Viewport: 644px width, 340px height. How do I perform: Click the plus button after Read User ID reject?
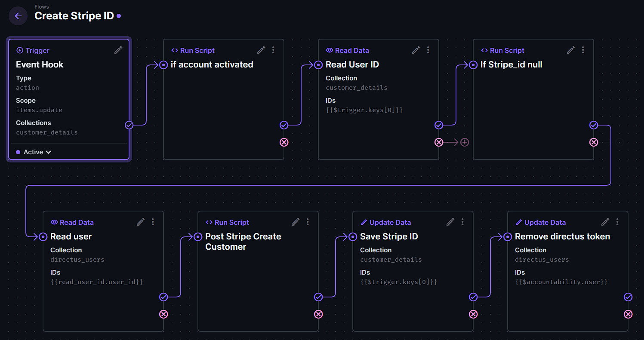pyautogui.click(x=465, y=142)
